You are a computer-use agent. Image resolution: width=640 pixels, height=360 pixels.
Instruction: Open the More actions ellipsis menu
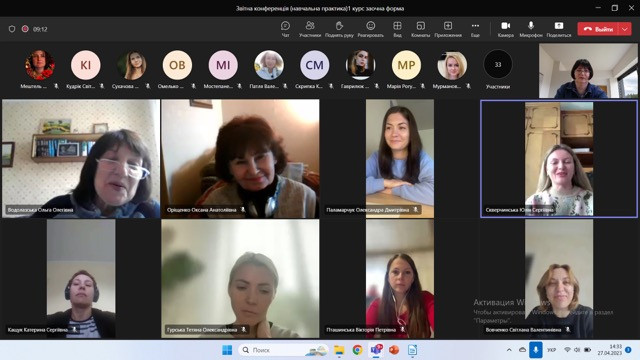click(475, 29)
